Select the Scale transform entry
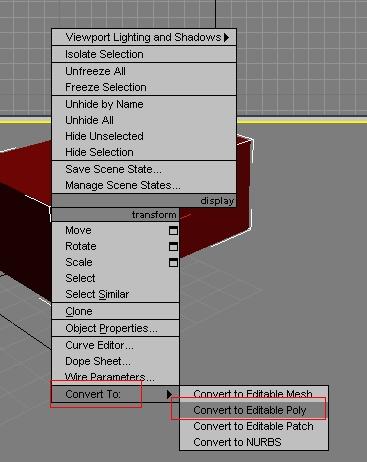This screenshot has width=367, height=462. [x=115, y=263]
